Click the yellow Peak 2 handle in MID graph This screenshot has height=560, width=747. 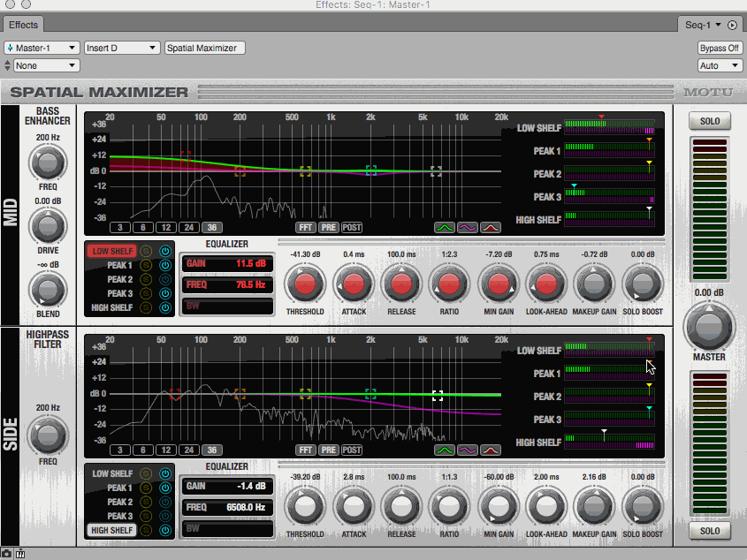coord(305,171)
